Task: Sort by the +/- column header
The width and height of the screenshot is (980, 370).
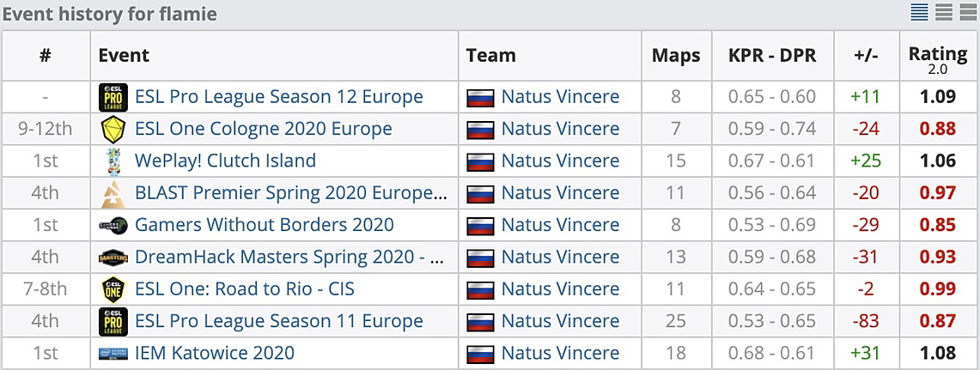Action: point(865,56)
